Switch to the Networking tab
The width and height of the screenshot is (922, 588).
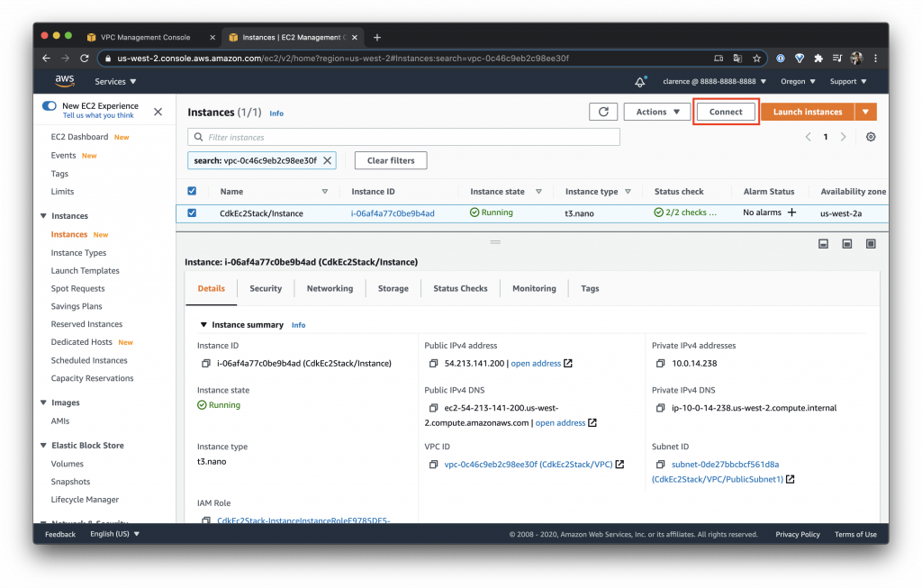click(330, 288)
